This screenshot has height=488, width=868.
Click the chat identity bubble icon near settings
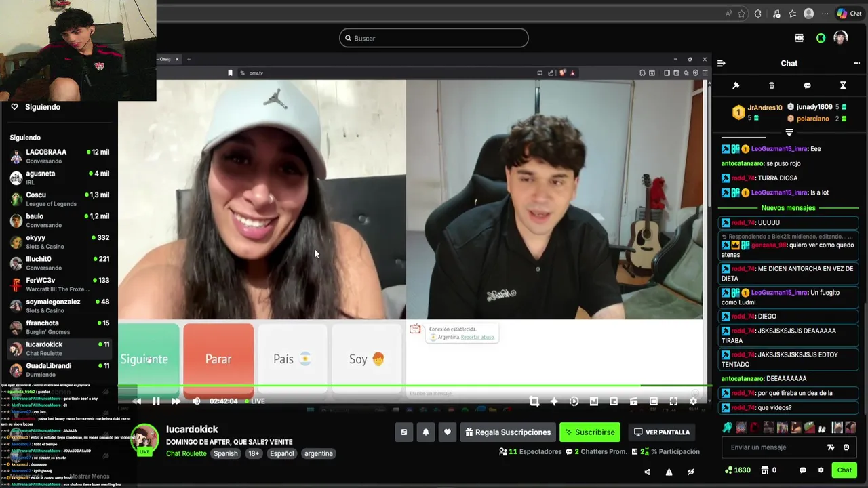point(803,470)
